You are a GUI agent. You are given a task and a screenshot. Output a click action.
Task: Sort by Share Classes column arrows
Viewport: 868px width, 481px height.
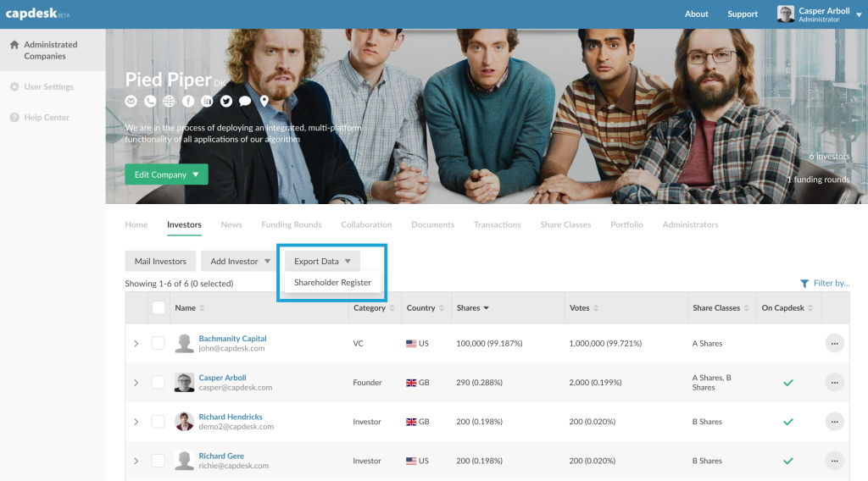(746, 308)
